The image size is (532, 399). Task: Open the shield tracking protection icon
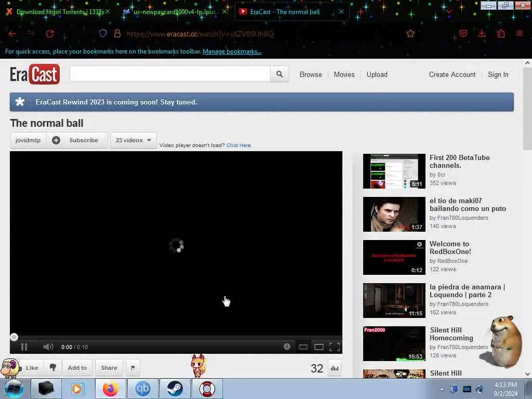(x=103, y=33)
